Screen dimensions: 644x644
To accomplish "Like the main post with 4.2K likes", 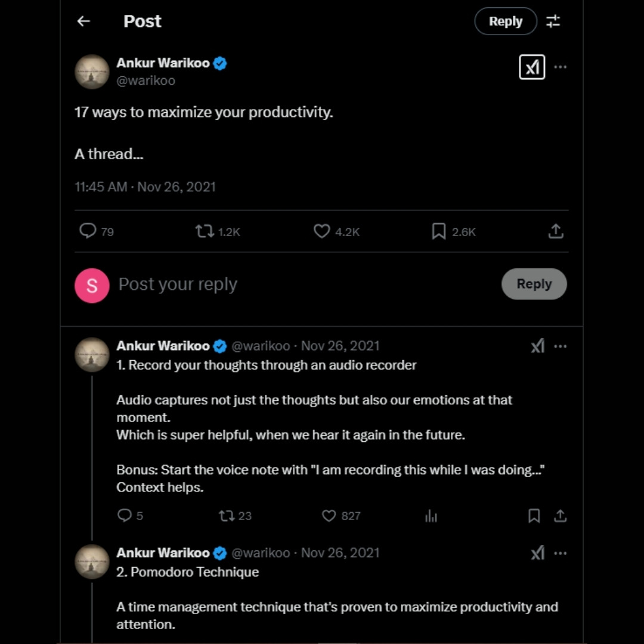I will pyautogui.click(x=321, y=231).
